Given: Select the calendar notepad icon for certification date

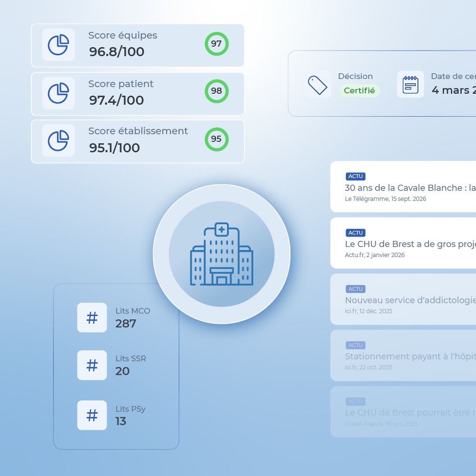Looking at the screenshot, I should coord(410,84).
